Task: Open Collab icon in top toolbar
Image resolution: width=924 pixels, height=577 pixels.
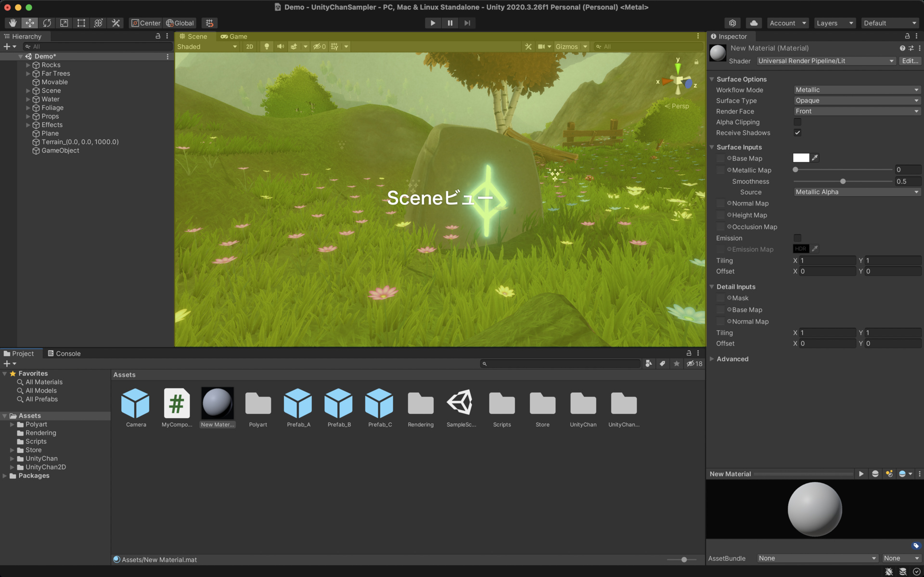Action: (x=732, y=23)
